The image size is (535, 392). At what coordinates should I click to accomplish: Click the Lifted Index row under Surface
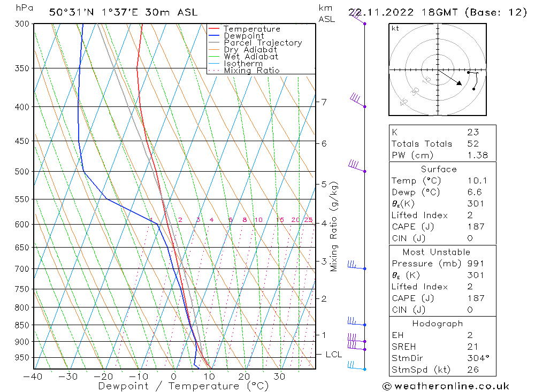[442, 216]
